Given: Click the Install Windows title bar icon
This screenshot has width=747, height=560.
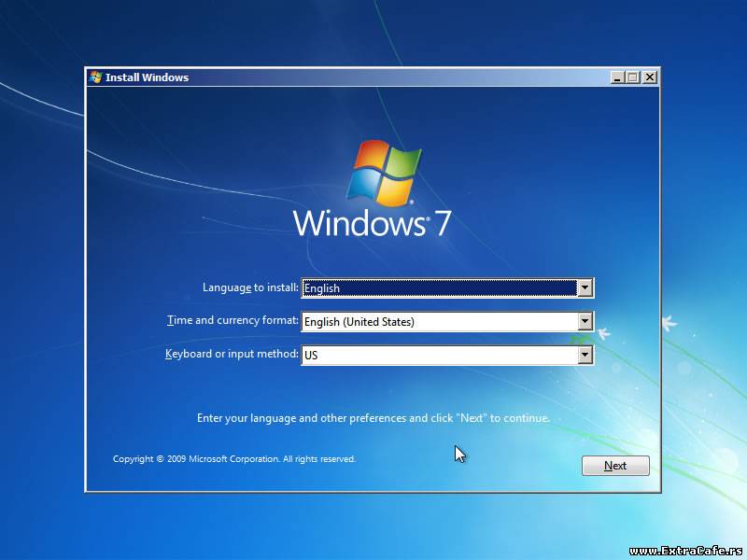Looking at the screenshot, I should pyautogui.click(x=96, y=77).
